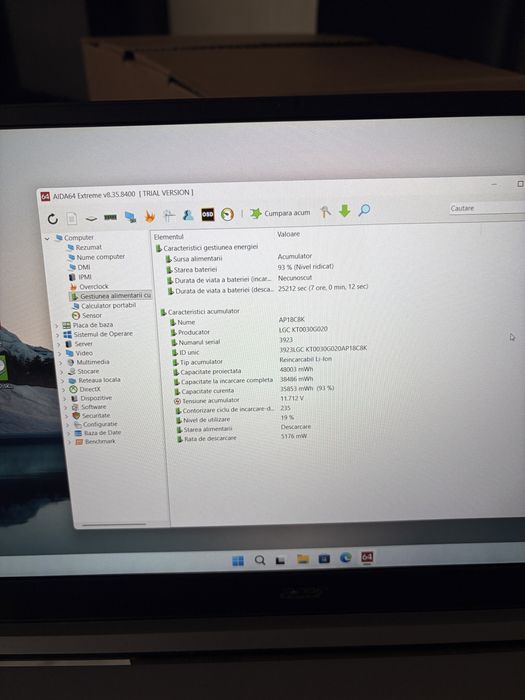The image size is (525, 700).
Task: Click the Windows Start button
Action: pos(238,561)
